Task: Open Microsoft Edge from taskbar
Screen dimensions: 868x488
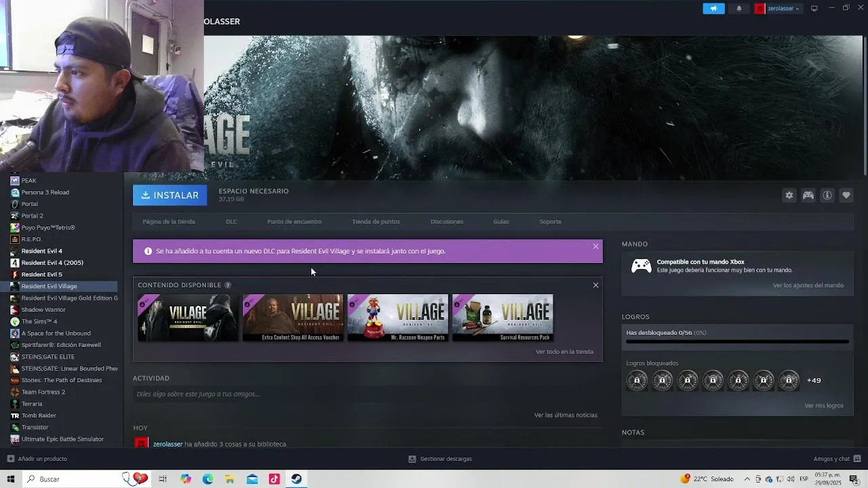Action: coord(208,479)
